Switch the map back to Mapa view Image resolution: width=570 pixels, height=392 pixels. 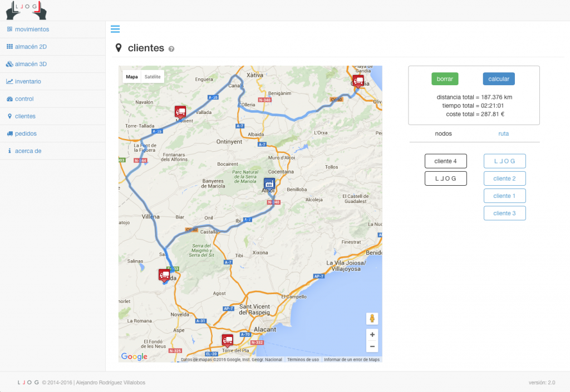131,76
